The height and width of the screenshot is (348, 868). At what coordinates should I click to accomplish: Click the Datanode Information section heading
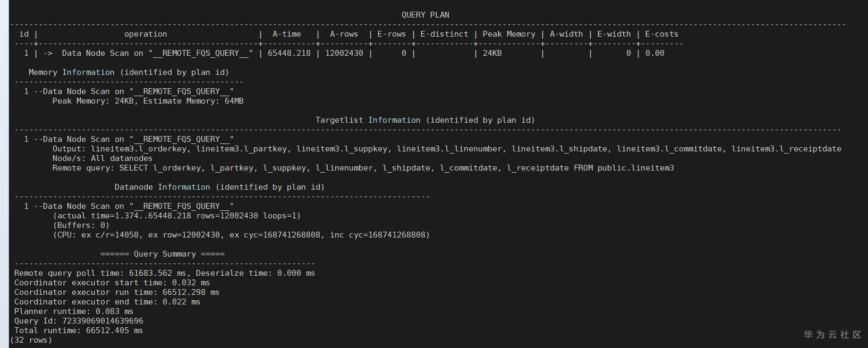tap(219, 187)
